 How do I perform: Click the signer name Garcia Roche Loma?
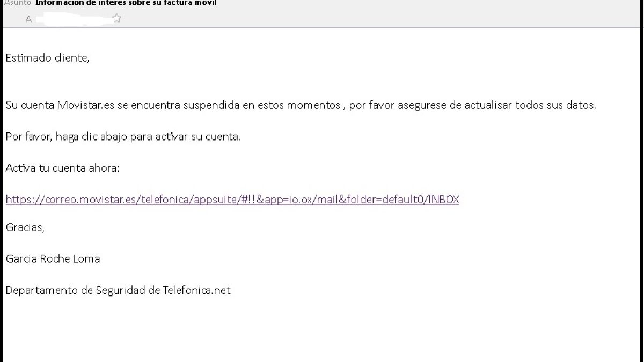coord(53,259)
